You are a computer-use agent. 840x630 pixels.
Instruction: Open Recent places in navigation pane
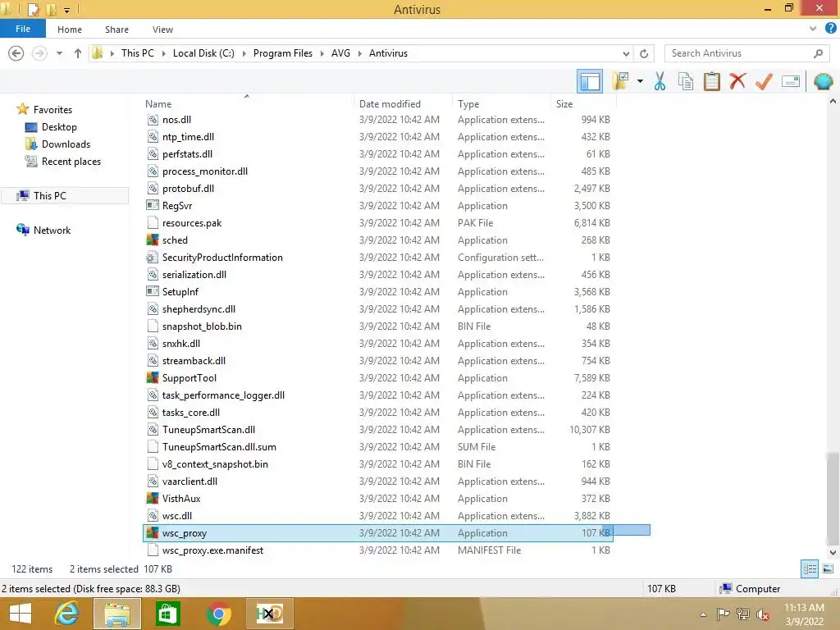pos(71,162)
